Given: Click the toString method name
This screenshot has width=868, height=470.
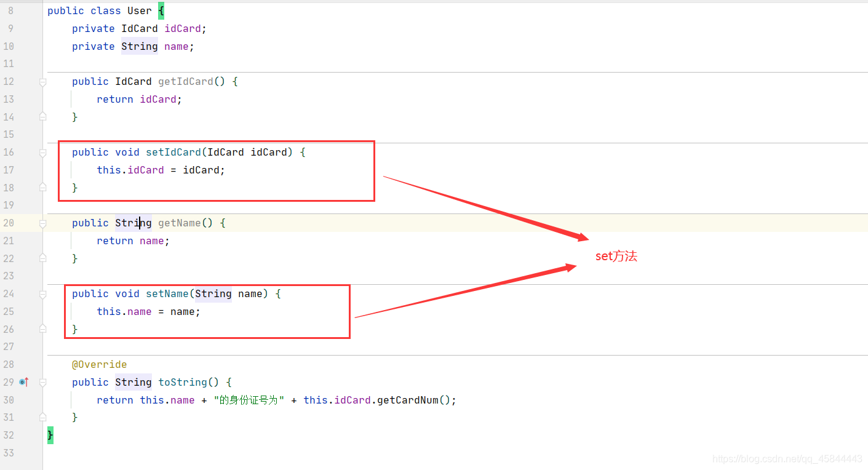Looking at the screenshot, I should 183,382.
